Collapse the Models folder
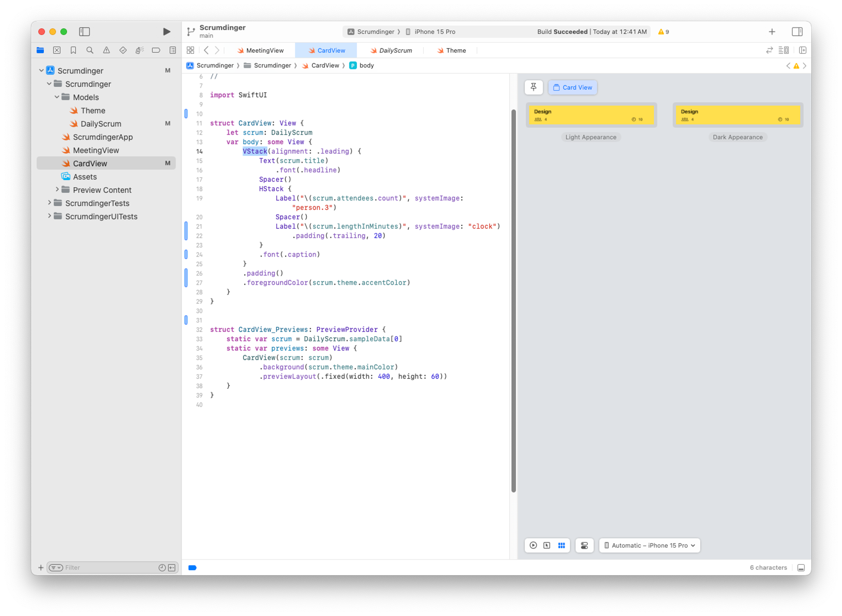Viewport: 842px width, 616px height. (x=57, y=97)
